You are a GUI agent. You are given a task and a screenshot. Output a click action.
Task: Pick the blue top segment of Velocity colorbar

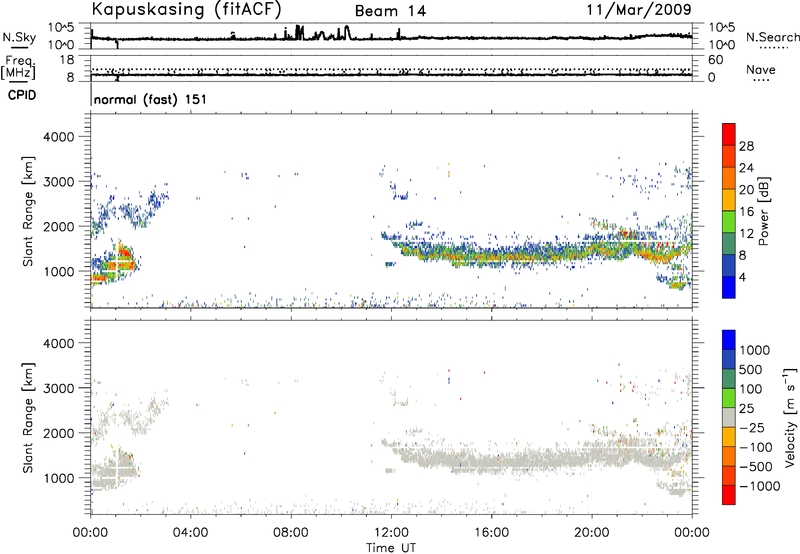point(729,340)
